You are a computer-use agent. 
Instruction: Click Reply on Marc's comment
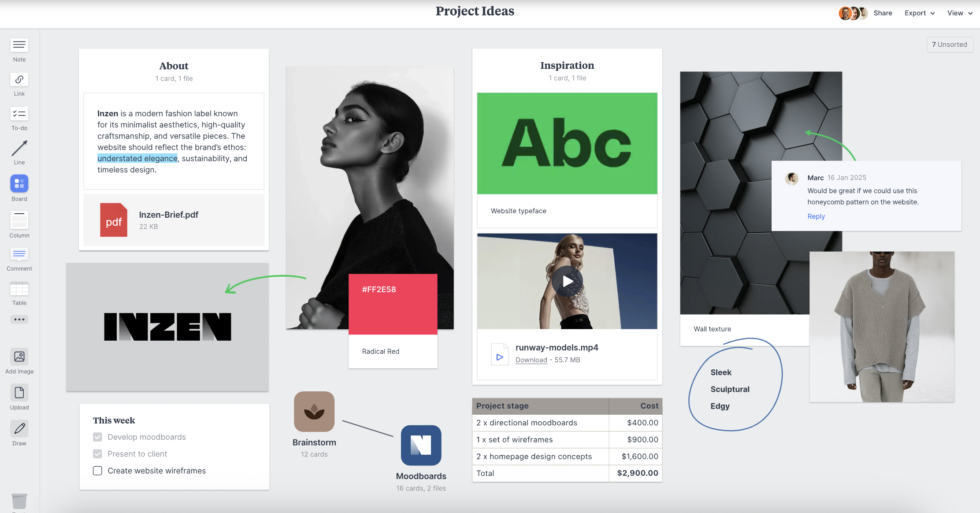coord(816,216)
